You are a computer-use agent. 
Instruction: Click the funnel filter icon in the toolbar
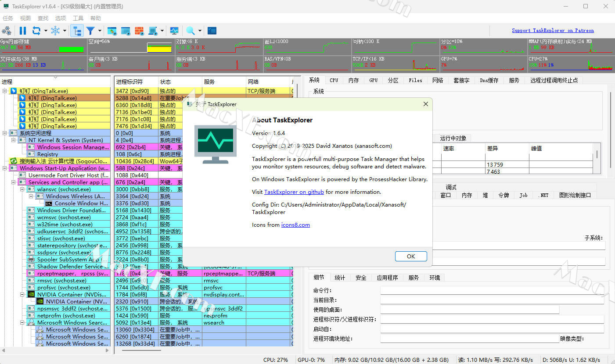pos(90,31)
